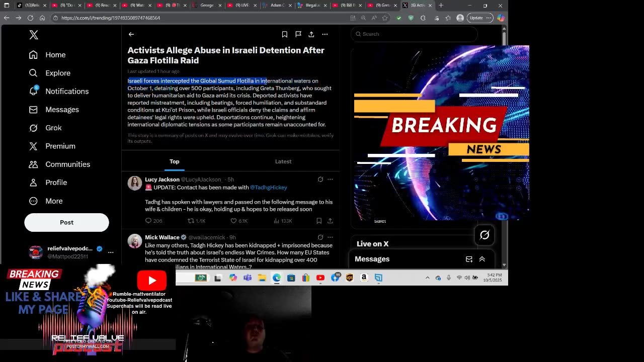Switch to the Adam C browser tab
The height and width of the screenshot is (362, 644).
coord(277,6)
